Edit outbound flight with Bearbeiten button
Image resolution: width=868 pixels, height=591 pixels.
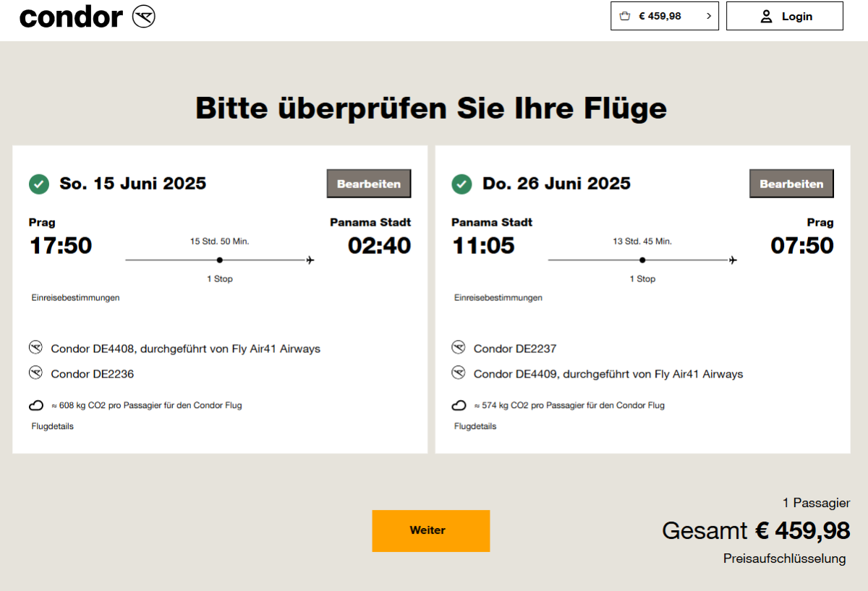pyautogui.click(x=369, y=184)
